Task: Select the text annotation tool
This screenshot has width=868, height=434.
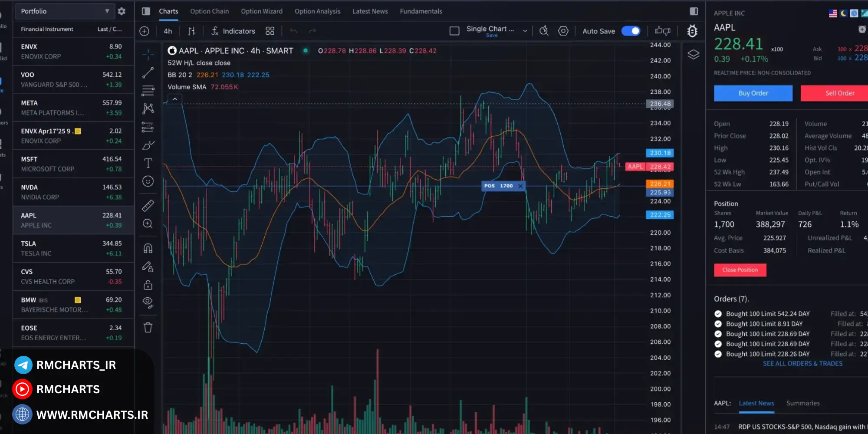Action: (x=148, y=163)
